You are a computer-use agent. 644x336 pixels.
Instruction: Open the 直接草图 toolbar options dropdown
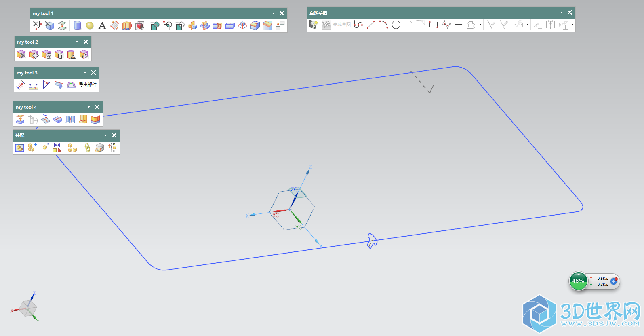pyautogui.click(x=561, y=13)
